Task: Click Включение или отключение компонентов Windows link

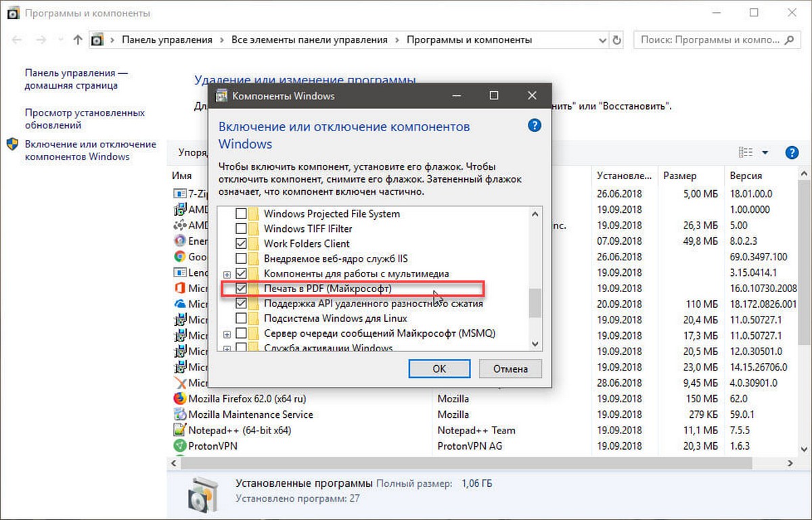Action: (91, 150)
